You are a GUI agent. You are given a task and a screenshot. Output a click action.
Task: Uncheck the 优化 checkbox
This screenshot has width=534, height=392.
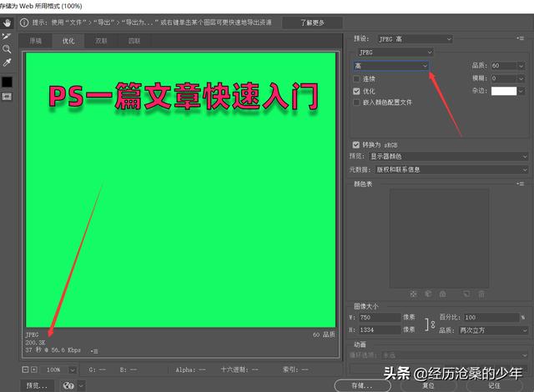tap(356, 91)
